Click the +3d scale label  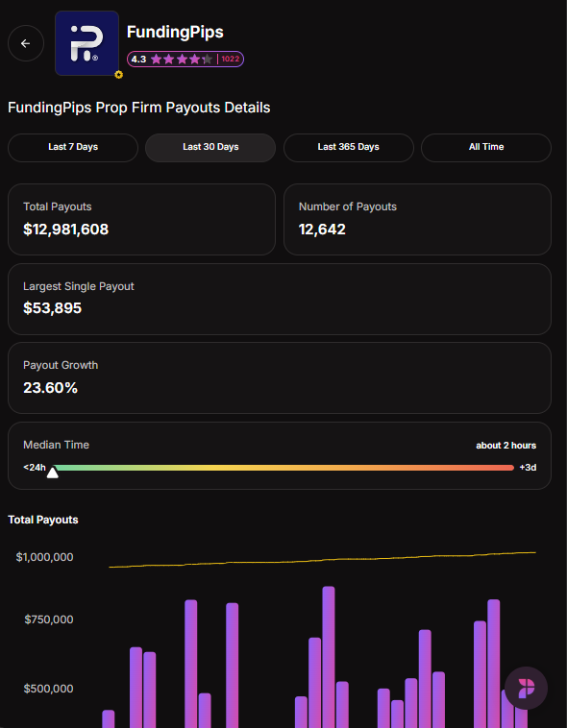tap(528, 468)
